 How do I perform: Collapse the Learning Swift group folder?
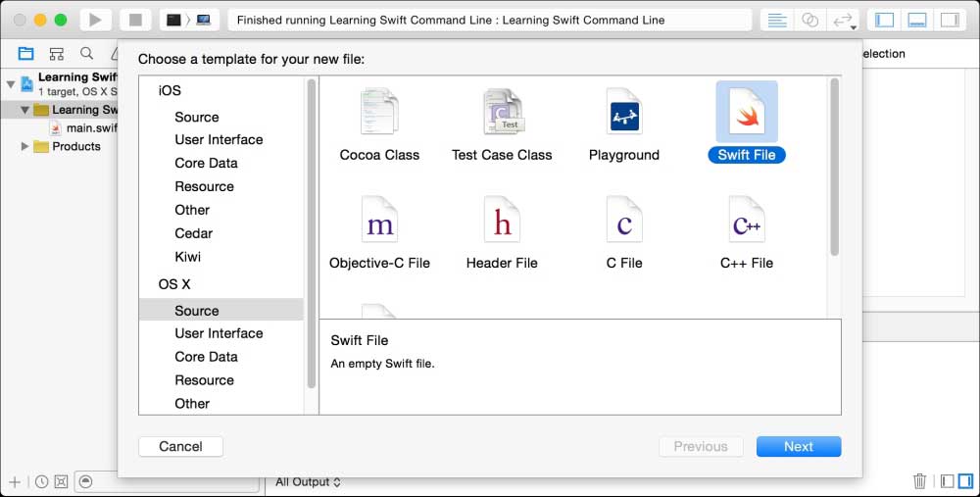(24, 110)
